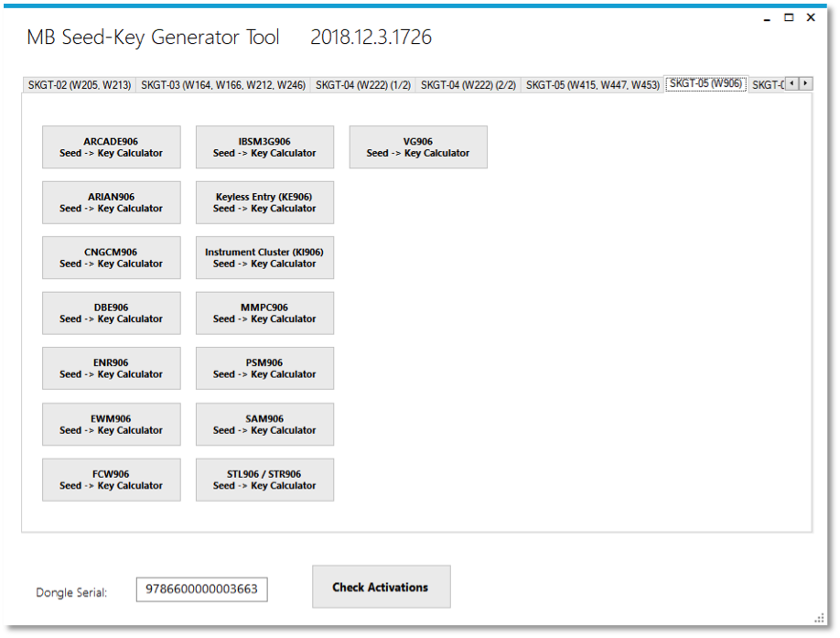Open the ARCADE906 Seed-Key Calculator
Image resolution: width=840 pixels, height=638 pixels.
tap(112, 147)
